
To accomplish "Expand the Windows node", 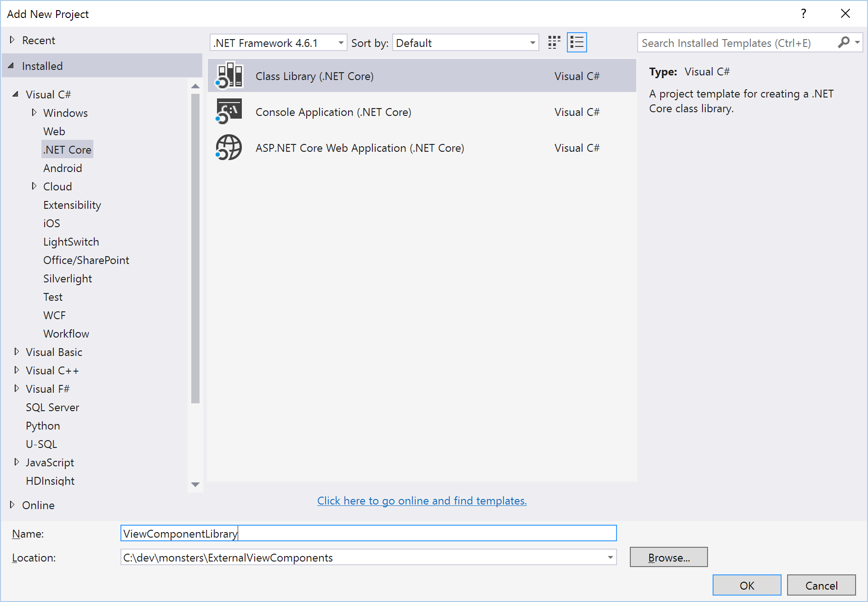I will (34, 113).
